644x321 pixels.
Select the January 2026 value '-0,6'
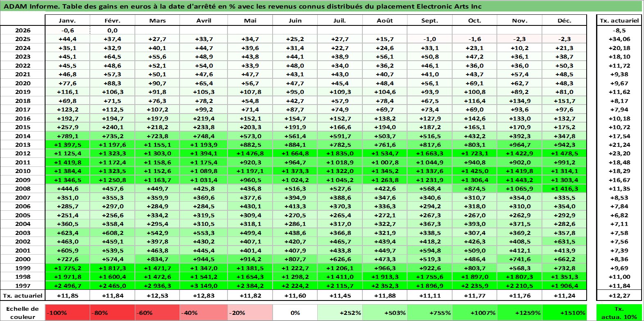coord(67,30)
